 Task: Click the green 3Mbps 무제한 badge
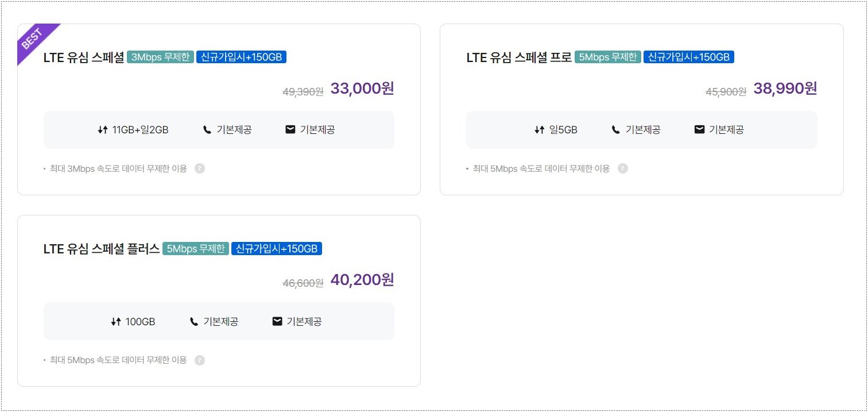pyautogui.click(x=160, y=57)
